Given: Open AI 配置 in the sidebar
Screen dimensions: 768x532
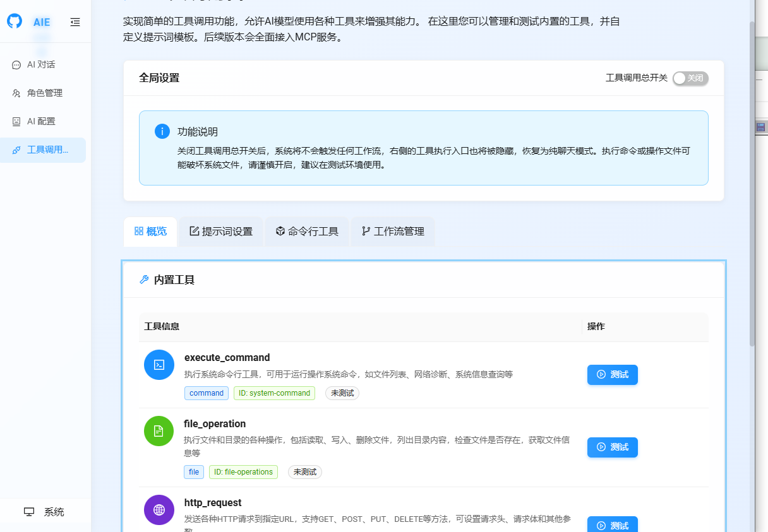Looking at the screenshot, I should [43, 122].
